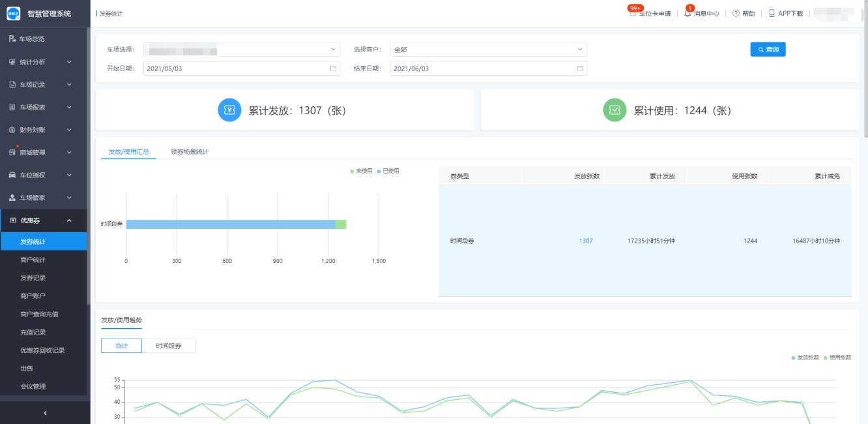Collapse sidebar using bottom left arrow
868x424 pixels.
tap(45, 413)
